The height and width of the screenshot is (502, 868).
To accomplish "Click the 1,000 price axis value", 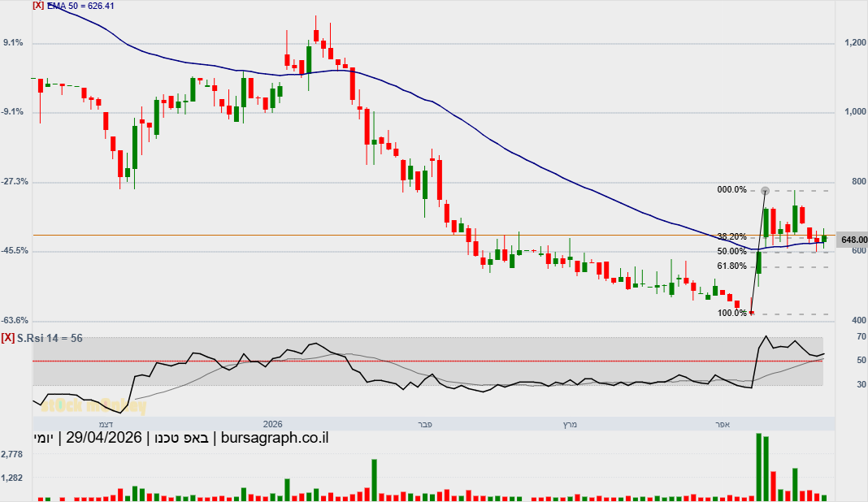I will pos(855,112).
